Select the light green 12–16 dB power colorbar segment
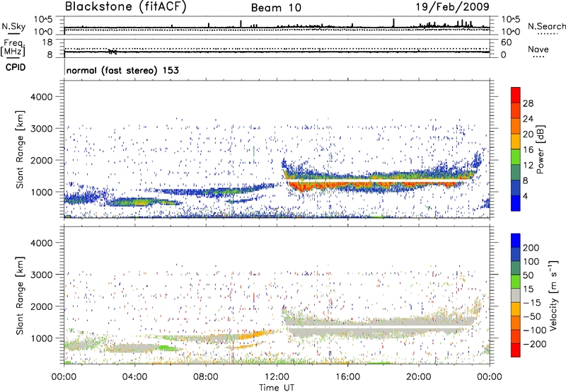The height and width of the screenshot is (392, 566). 516,157
